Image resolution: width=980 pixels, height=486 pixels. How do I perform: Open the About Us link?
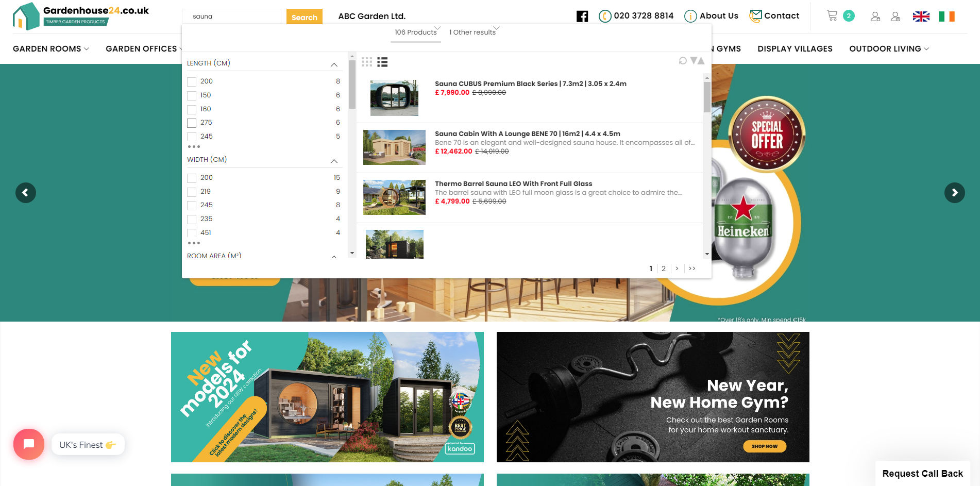[719, 16]
